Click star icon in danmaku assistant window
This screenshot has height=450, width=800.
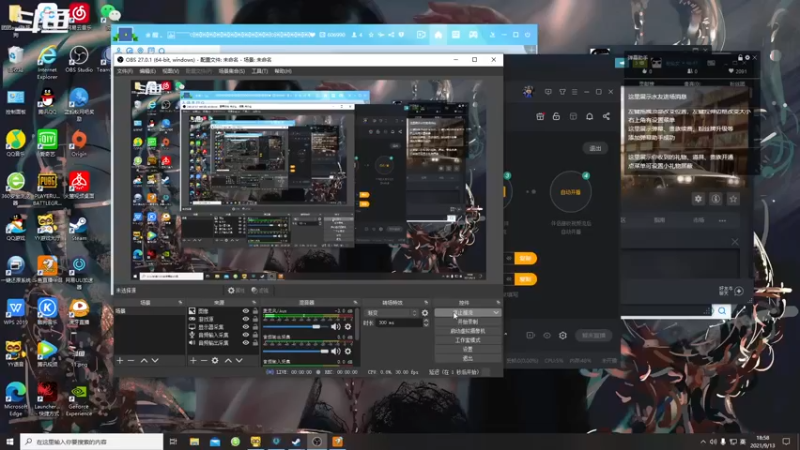click(733, 199)
